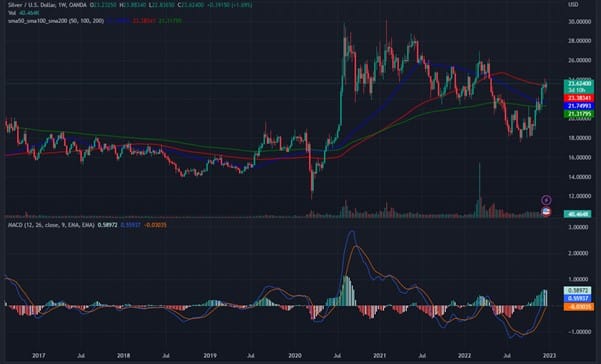The image size is (601, 364).
Task: Click the purple event marker icon
Action: [546, 200]
